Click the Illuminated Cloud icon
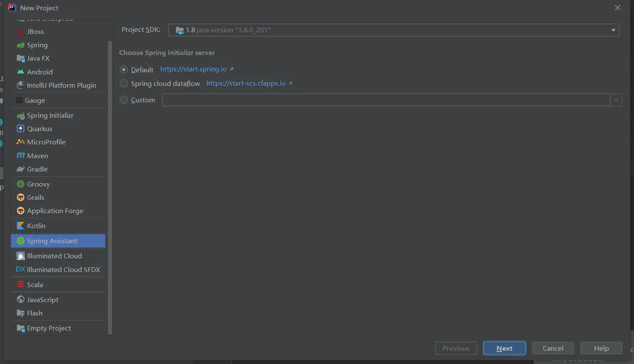The width and height of the screenshot is (634, 364). [x=21, y=256]
